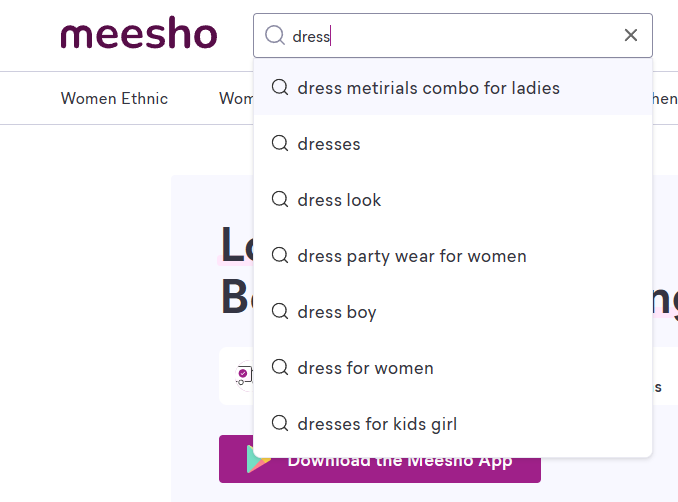Select 'dress for women' suggestion

365,368
